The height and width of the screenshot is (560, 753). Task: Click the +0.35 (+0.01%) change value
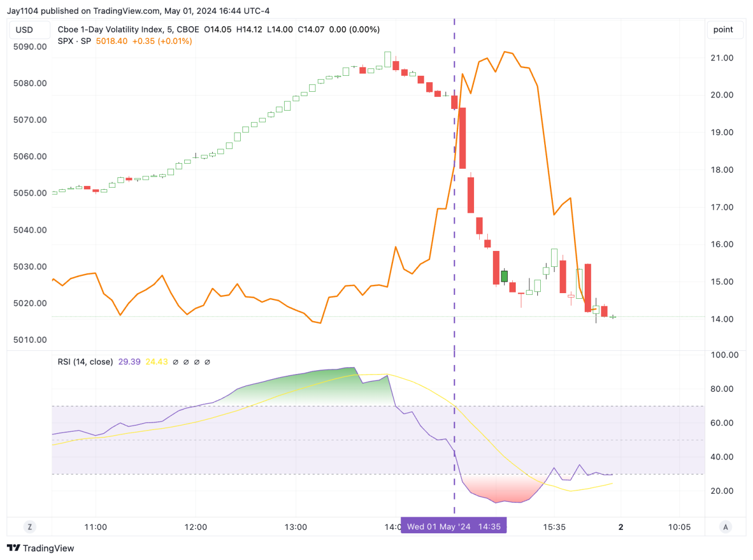(x=162, y=41)
